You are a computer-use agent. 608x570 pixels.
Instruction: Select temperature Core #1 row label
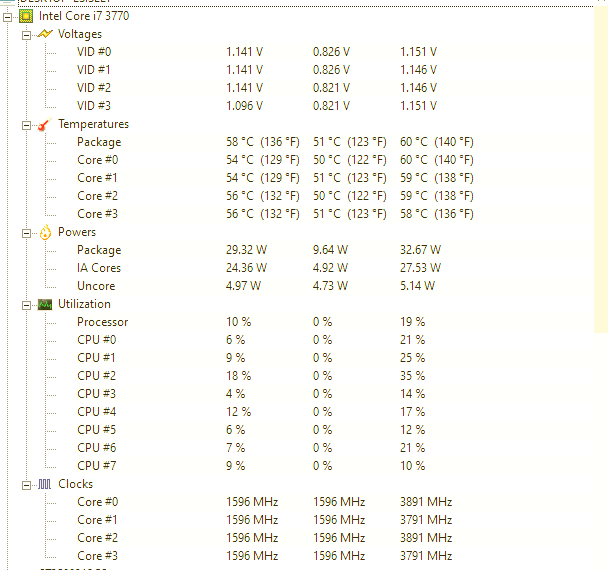coord(97,178)
